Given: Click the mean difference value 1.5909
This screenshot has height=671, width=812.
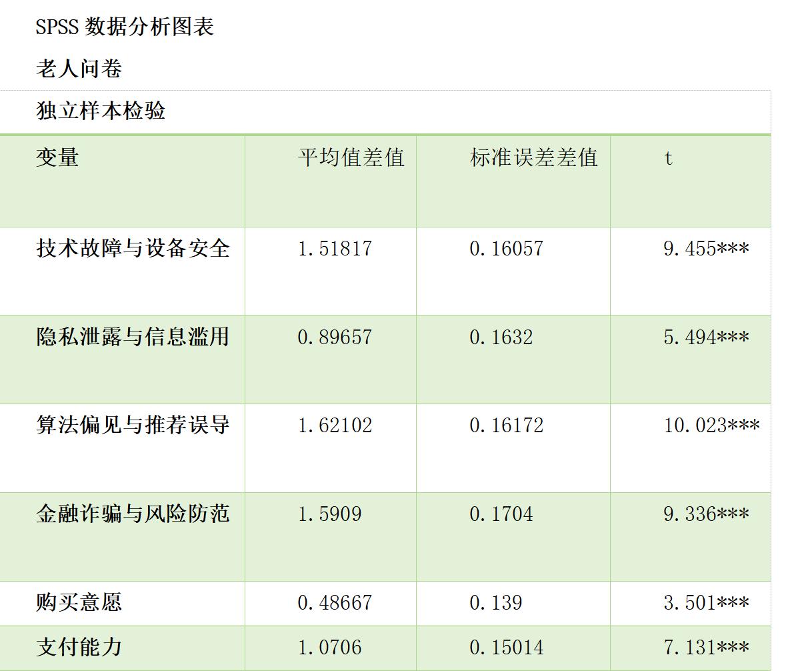Looking at the screenshot, I should click(x=329, y=514).
